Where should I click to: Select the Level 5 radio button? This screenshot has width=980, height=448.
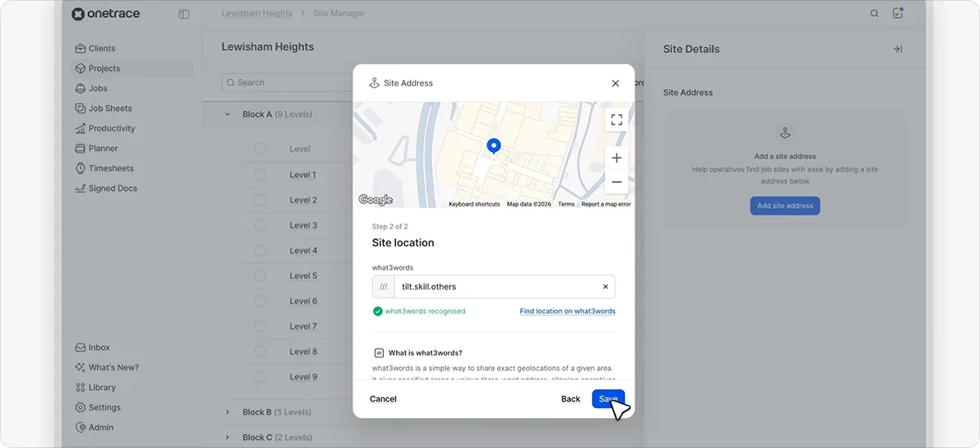tap(261, 276)
